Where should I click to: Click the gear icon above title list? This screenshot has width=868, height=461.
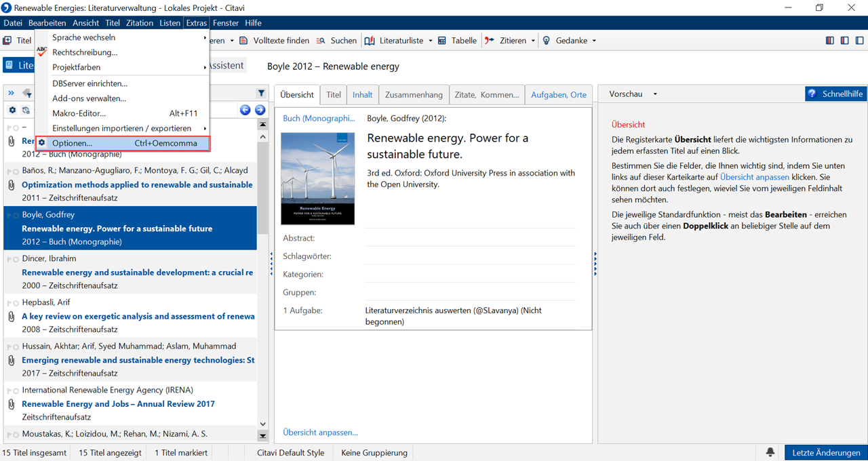[12, 110]
